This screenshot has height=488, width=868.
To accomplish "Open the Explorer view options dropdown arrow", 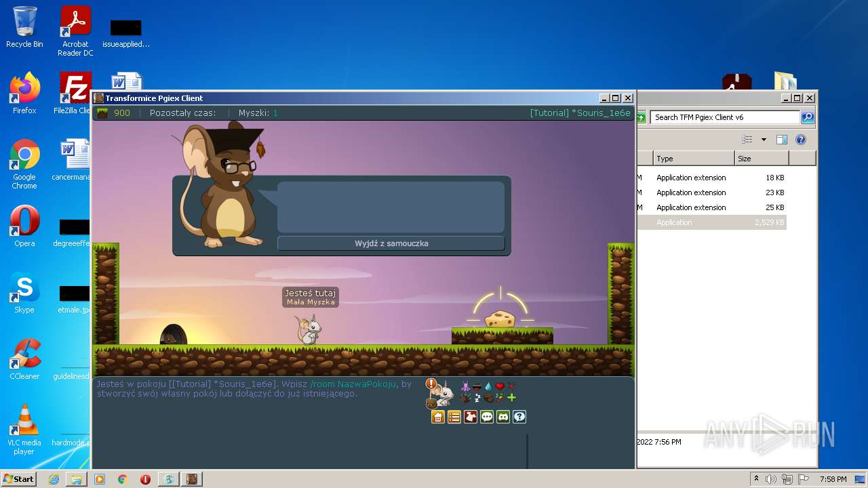I will coord(764,140).
